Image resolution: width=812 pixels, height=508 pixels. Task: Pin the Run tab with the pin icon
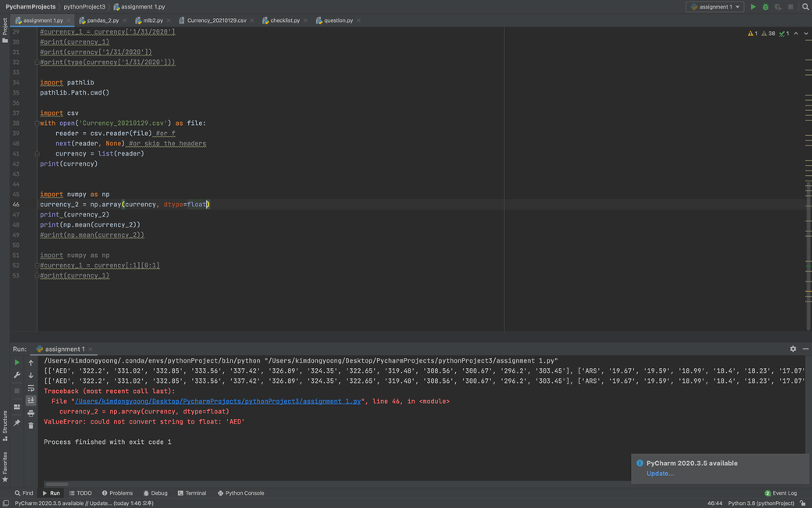[x=17, y=423]
